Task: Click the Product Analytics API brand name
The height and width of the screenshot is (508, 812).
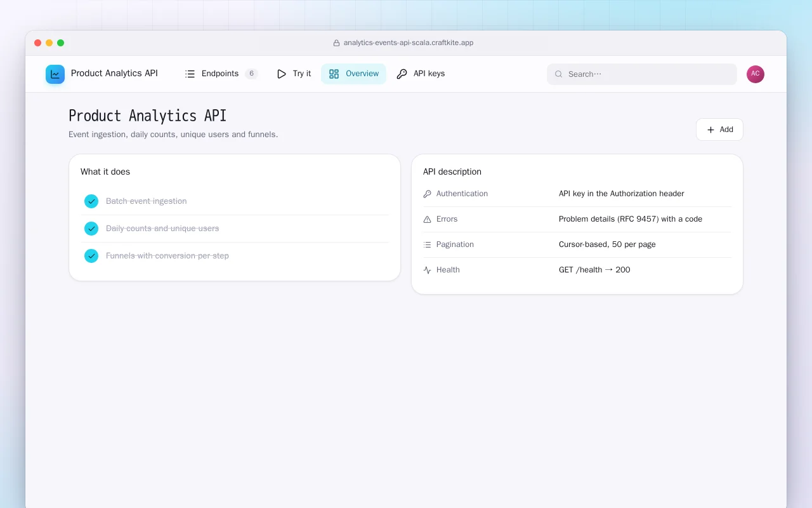Action: (x=114, y=74)
